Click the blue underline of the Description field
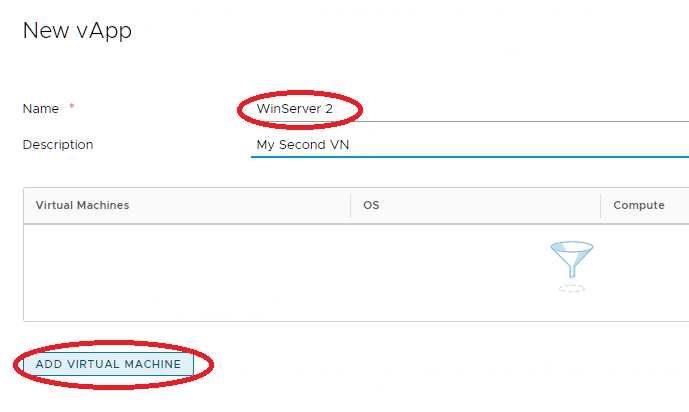The width and height of the screenshot is (689, 412). [470, 156]
